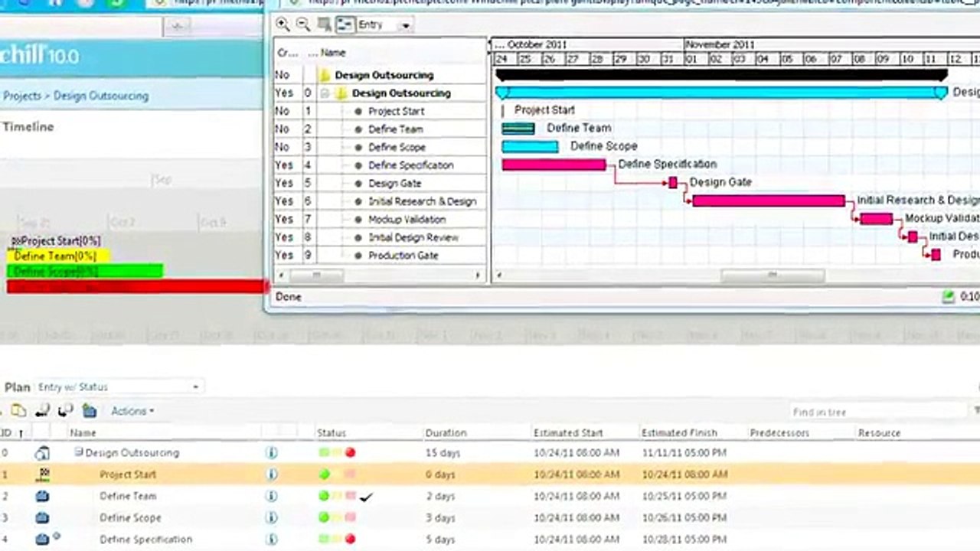Zoom in the Gantt chart
Viewport: 980px width, 551px height.
pyautogui.click(x=283, y=24)
